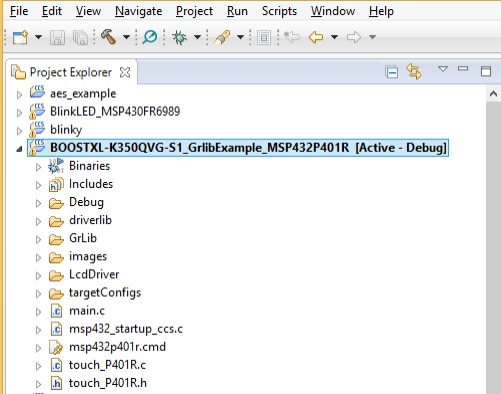This screenshot has height=394, width=501.
Task: Select the main.c file
Action: point(87,311)
